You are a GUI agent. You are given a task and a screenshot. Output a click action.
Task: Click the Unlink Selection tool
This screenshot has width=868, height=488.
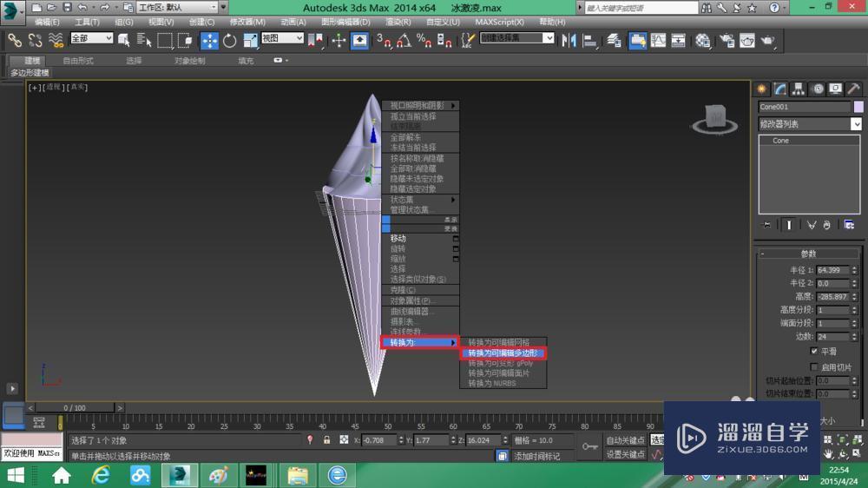(36, 41)
